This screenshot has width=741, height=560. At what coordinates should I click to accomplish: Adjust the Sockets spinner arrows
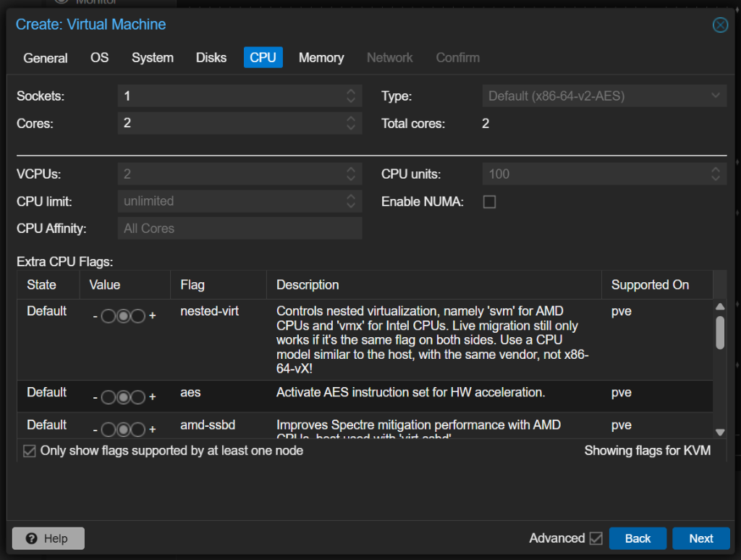[x=351, y=96]
